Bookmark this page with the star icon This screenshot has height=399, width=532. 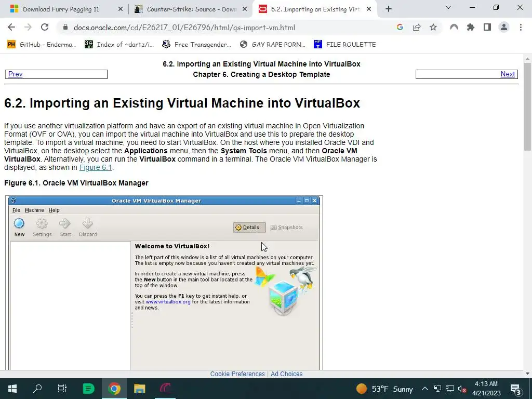pos(433,28)
